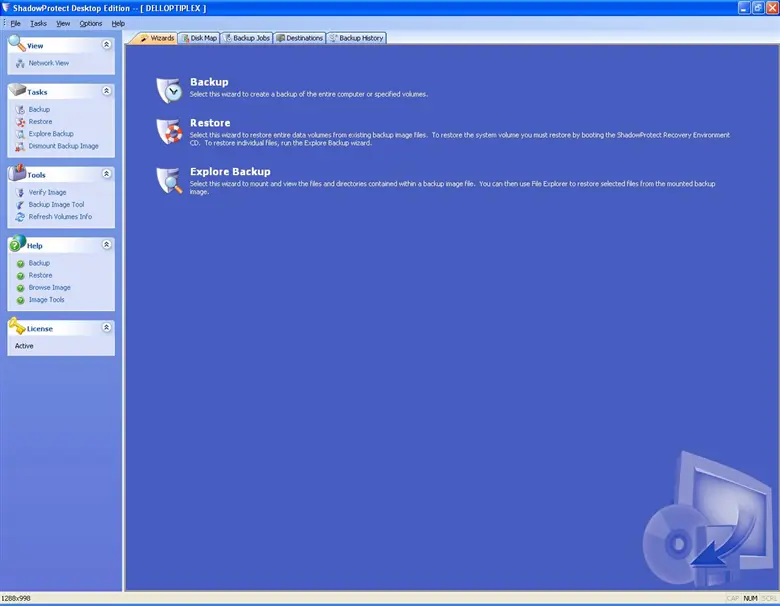
Task: Launch the Restore wizard heading link
Action: tap(210, 123)
